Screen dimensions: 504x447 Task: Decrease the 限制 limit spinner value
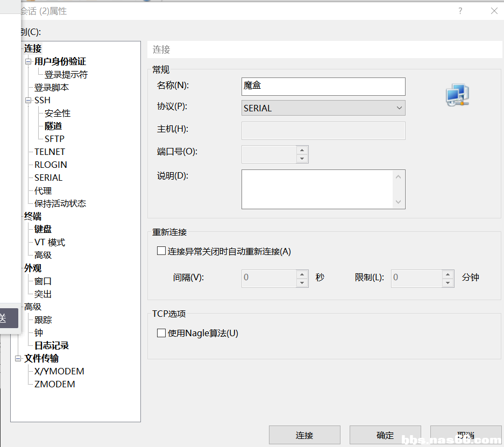tap(448, 282)
